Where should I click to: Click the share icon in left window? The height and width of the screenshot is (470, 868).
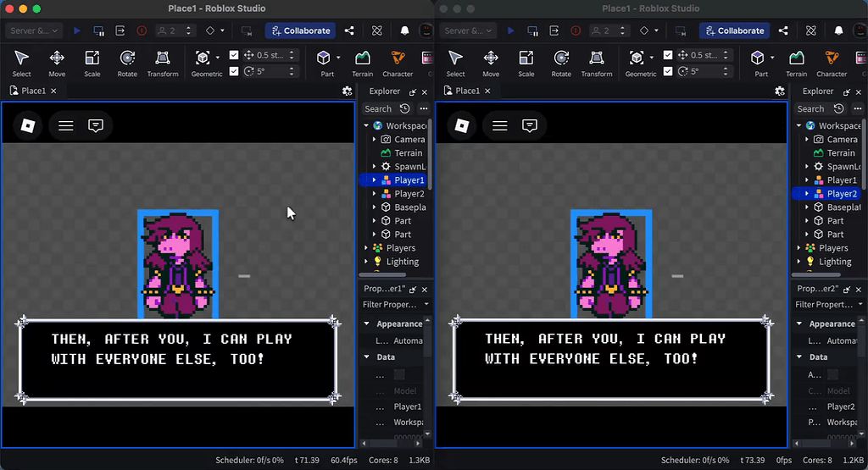tap(349, 31)
